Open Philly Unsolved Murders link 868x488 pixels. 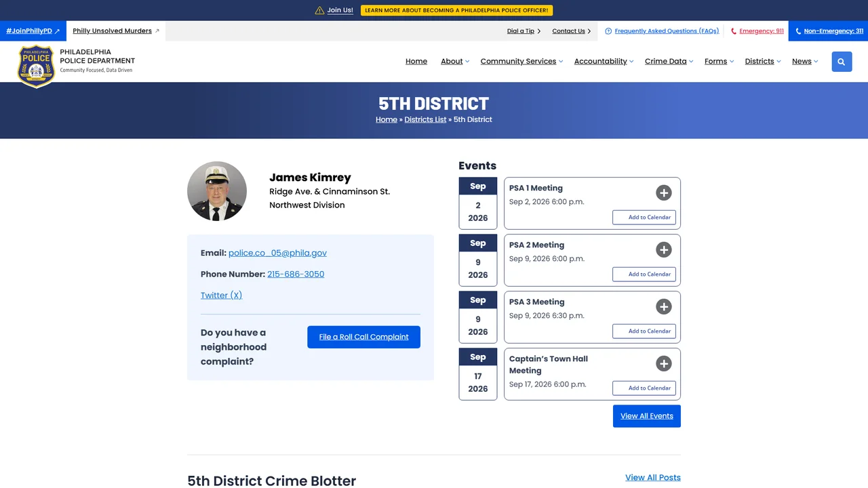tap(116, 31)
